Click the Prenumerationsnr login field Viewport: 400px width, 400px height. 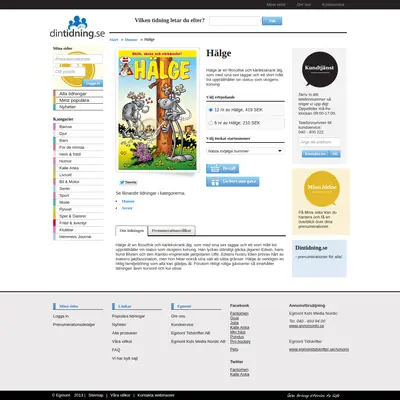tap(78, 59)
